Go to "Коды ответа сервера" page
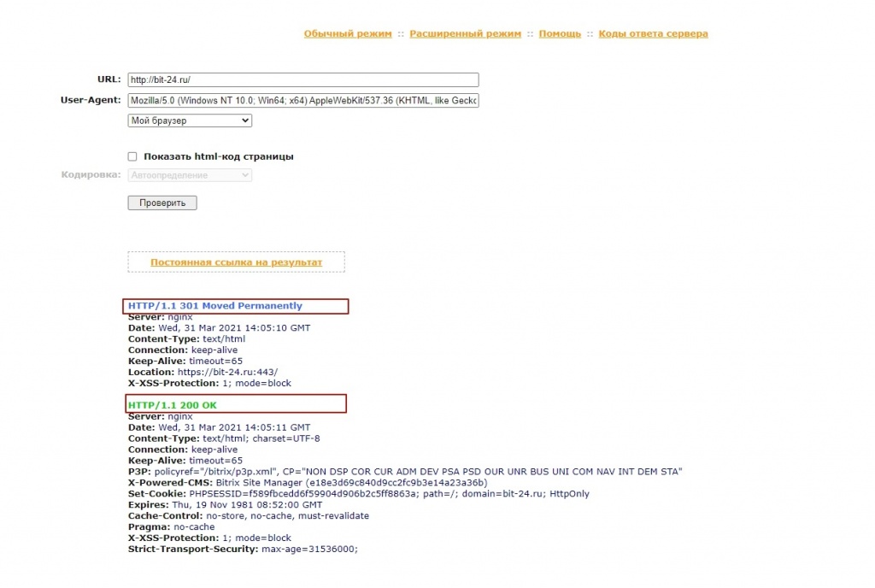This screenshot has width=875, height=588. [x=653, y=34]
